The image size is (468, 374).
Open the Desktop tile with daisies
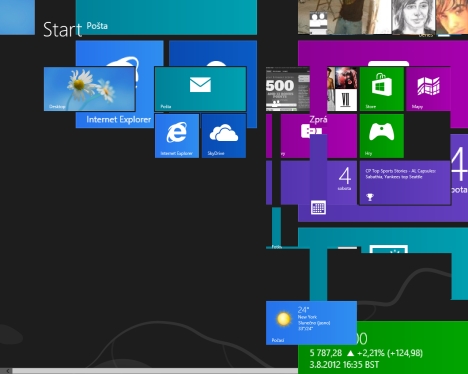coord(89,89)
